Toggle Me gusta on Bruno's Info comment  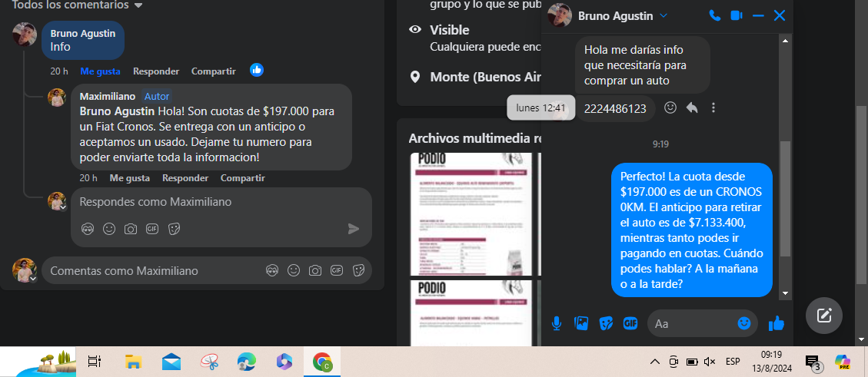click(100, 71)
